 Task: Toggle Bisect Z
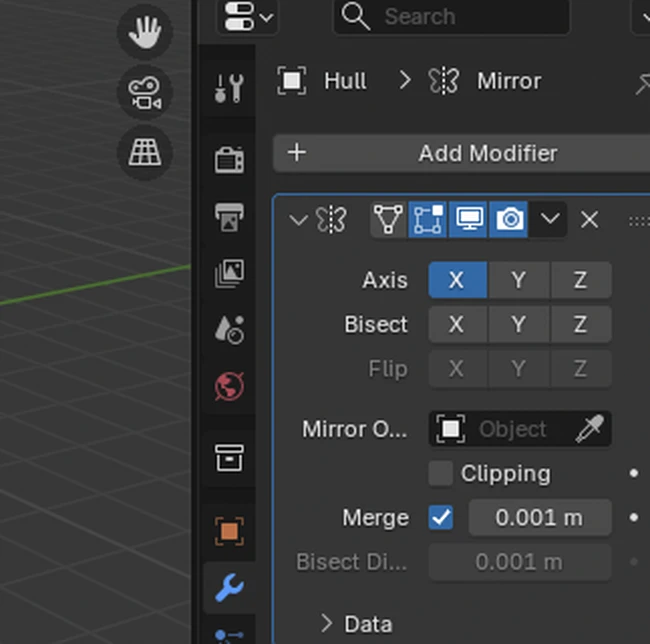[x=581, y=324]
